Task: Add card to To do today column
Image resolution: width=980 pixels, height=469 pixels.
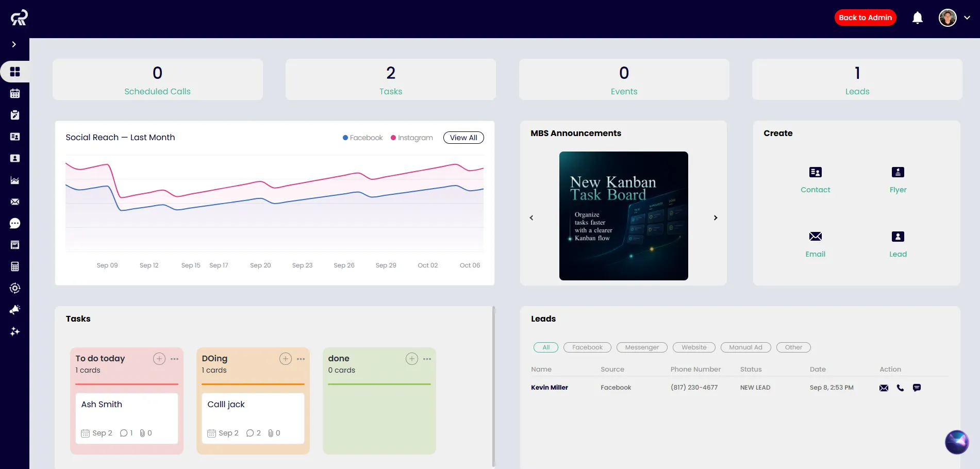Action: click(159, 359)
